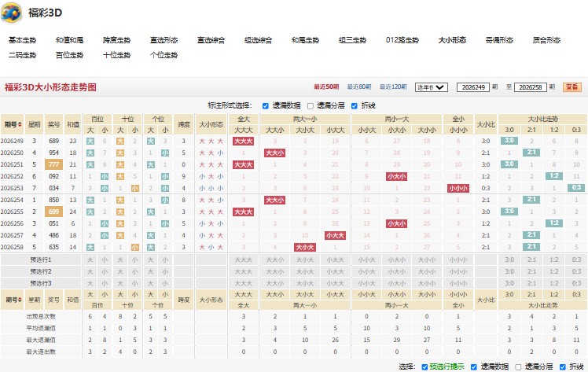Click red 小小小 marker in row 2026253
Screen dimensions: 588x372
click(458, 188)
